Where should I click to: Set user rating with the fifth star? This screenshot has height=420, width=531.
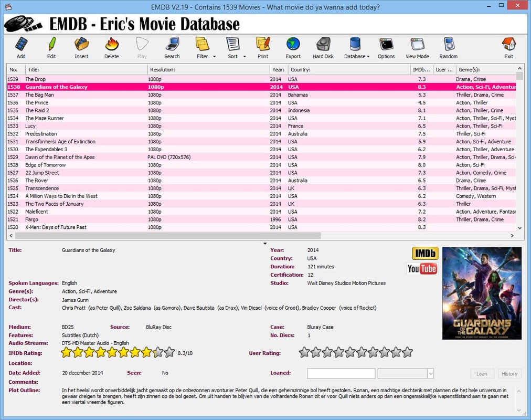pos(350,352)
